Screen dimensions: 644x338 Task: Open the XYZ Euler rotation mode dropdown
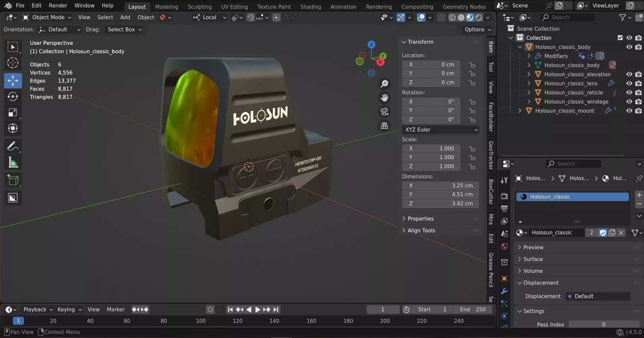441,130
